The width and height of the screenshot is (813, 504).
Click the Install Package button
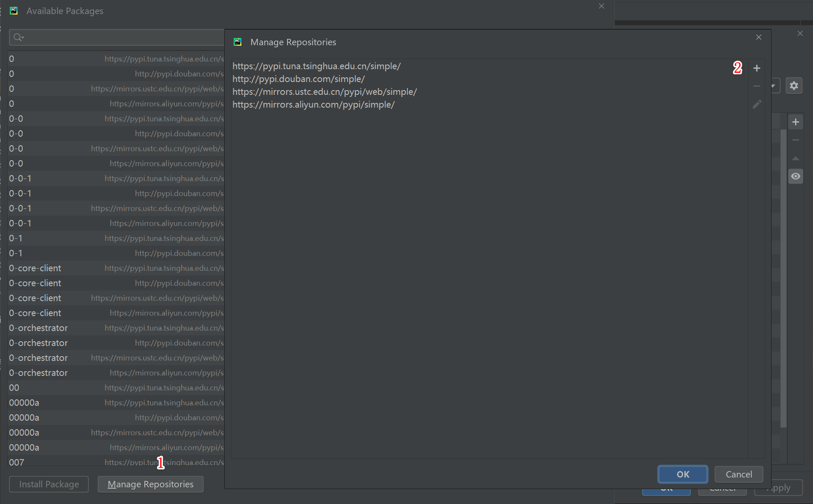pyautogui.click(x=49, y=484)
